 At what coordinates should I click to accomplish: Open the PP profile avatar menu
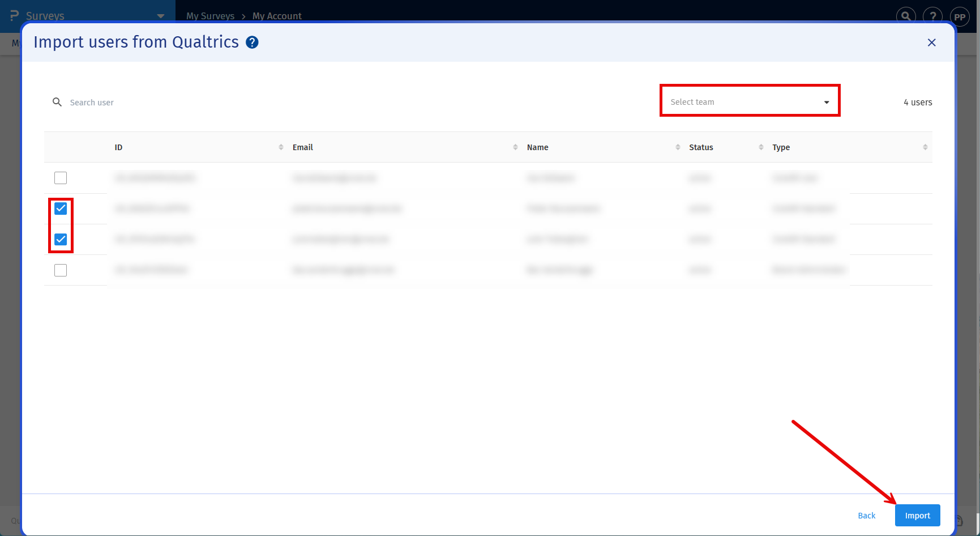click(x=960, y=16)
